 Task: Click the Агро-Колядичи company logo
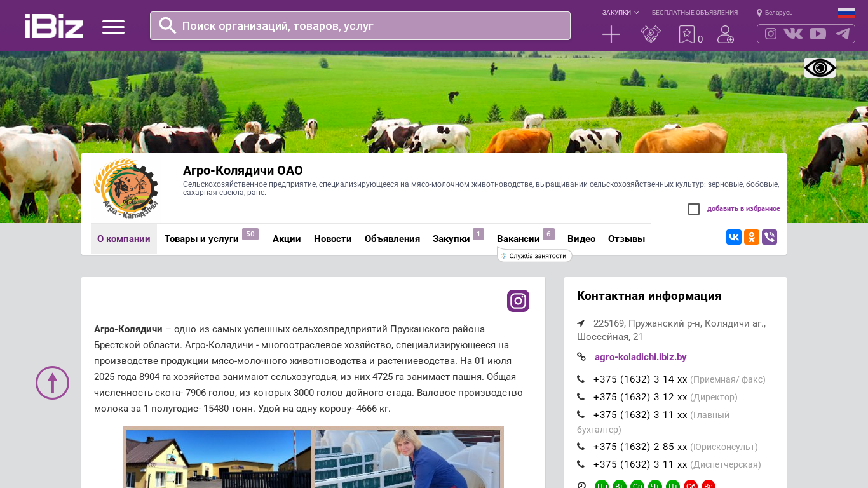coord(126,188)
